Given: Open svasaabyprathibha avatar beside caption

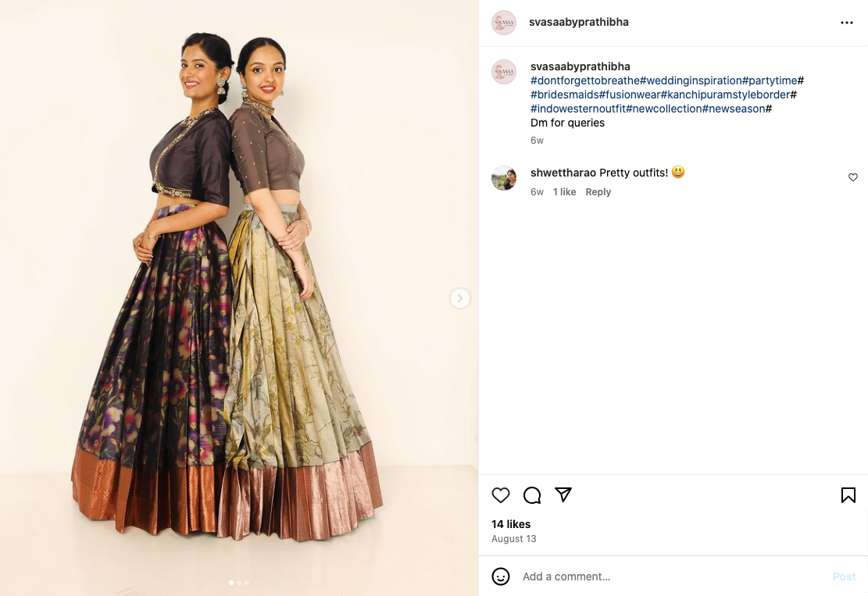Looking at the screenshot, I should (x=504, y=72).
